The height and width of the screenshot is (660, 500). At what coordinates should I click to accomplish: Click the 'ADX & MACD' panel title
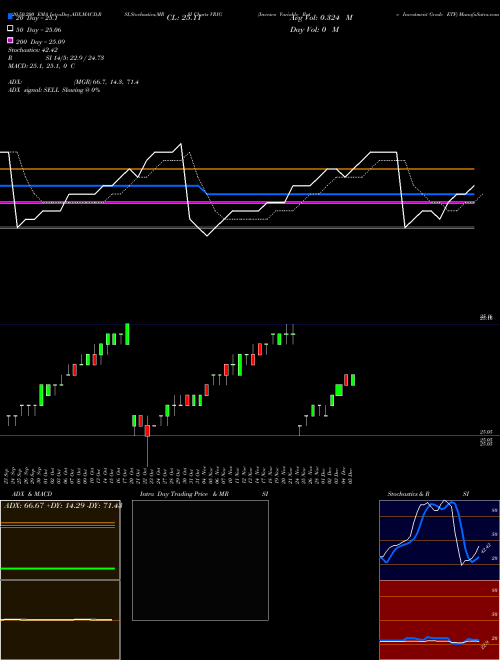[32, 494]
